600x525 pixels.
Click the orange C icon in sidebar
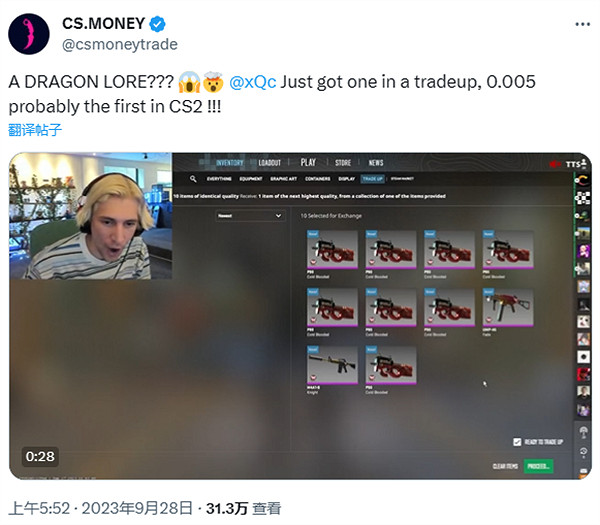(582, 180)
